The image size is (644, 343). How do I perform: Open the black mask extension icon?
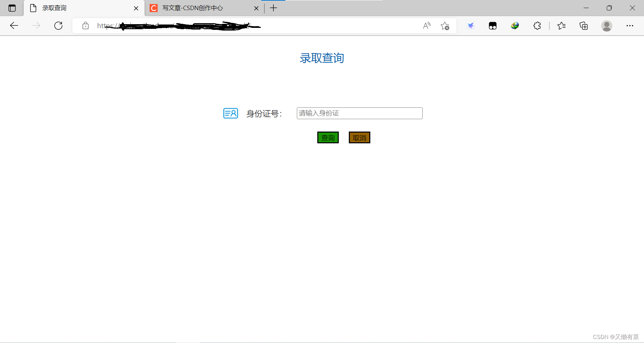[493, 26]
